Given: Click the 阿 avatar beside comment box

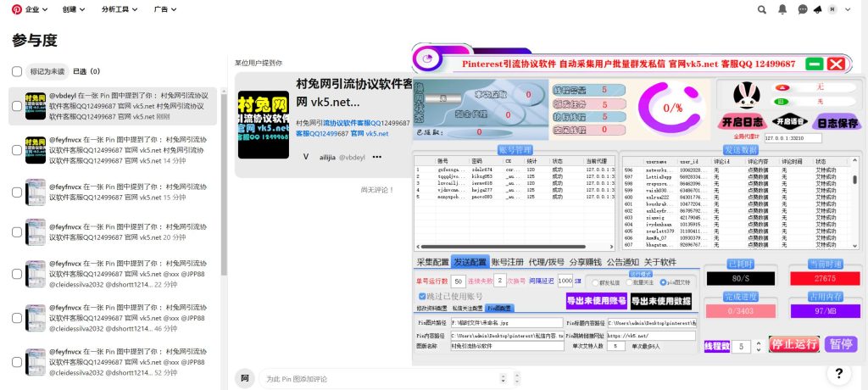Looking at the screenshot, I should (x=245, y=378).
